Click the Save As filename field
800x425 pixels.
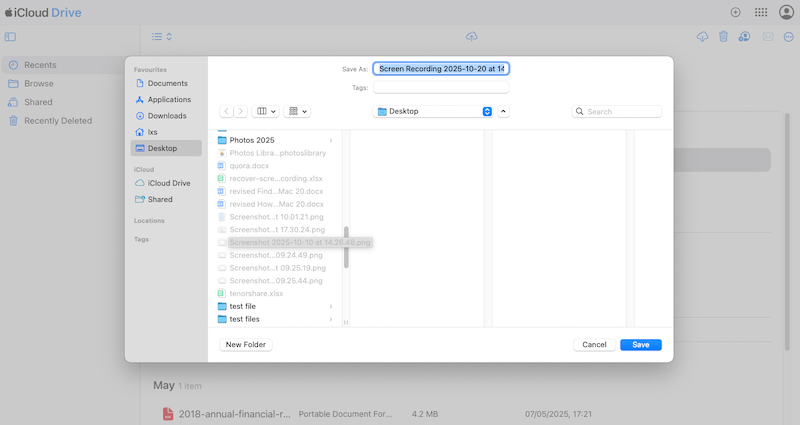441,69
